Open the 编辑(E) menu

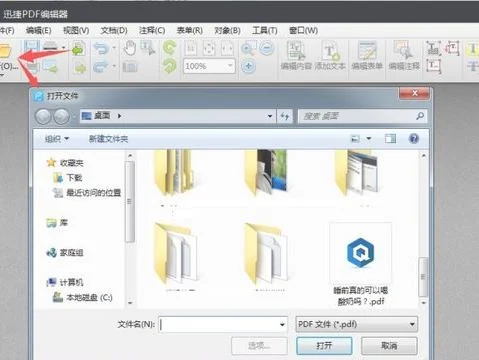click(x=38, y=31)
